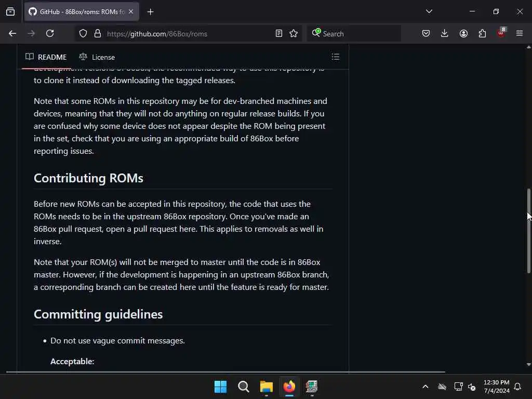Viewport: 532px width, 399px height.
Task: Open the uBlock Origin extension
Action: 501,33
